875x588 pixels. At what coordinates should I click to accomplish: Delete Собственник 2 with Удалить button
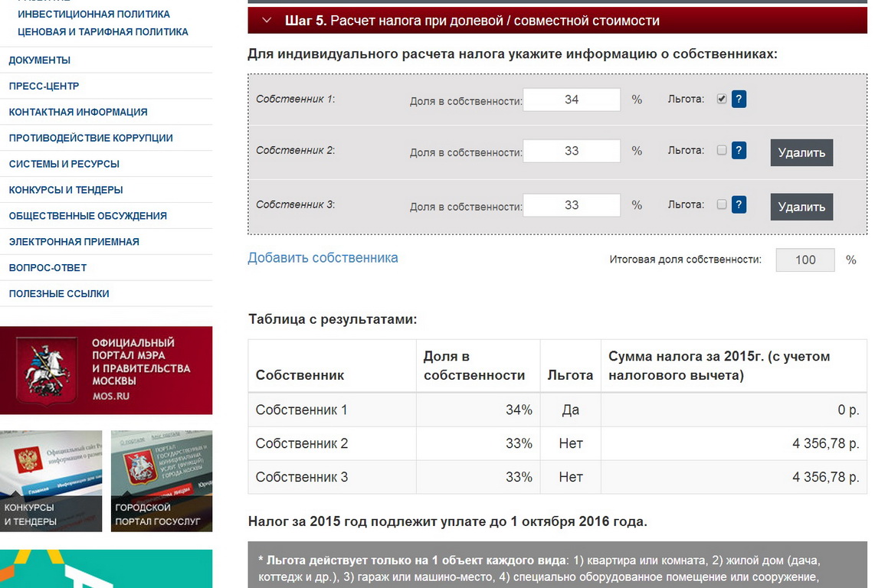(x=801, y=152)
